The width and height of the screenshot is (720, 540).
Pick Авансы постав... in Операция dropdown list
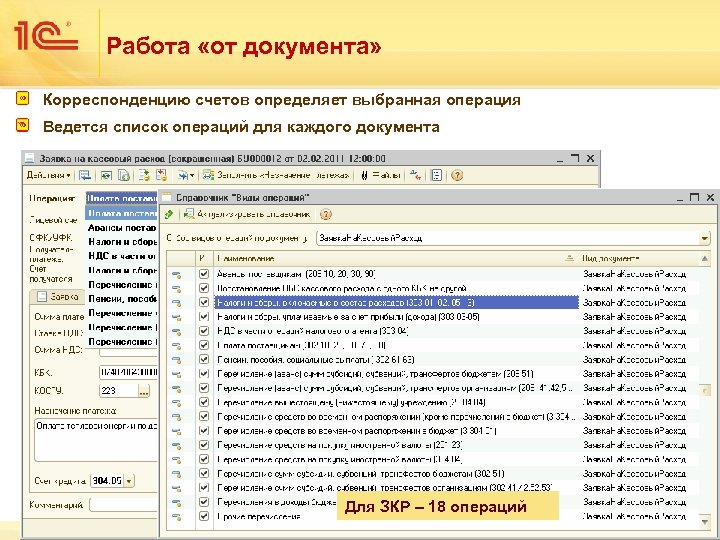[x=122, y=228]
